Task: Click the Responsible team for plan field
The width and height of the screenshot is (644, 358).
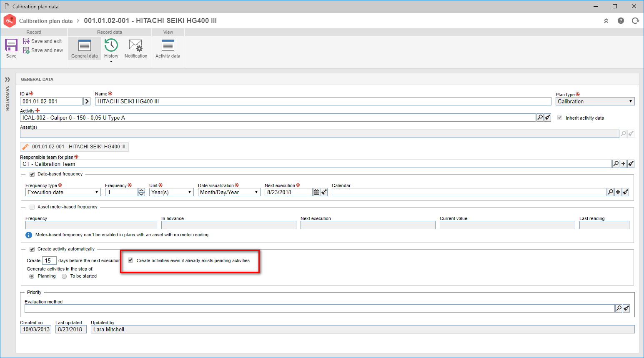Action: 316,164
